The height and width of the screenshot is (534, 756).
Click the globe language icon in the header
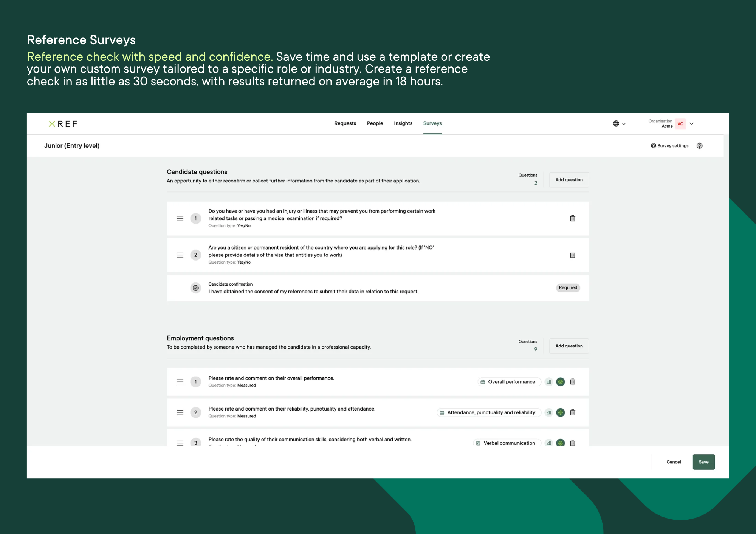coord(616,123)
